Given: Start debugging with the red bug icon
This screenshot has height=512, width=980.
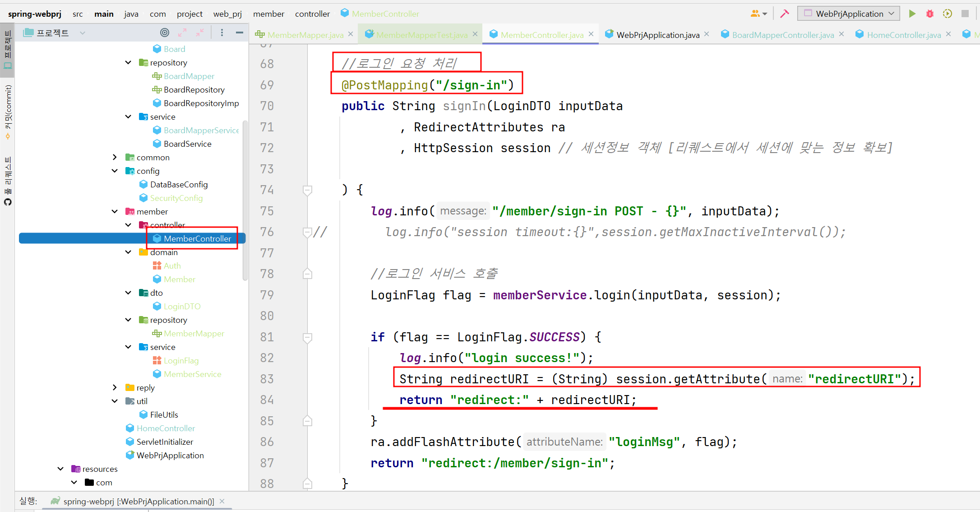Looking at the screenshot, I should point(929,14).
